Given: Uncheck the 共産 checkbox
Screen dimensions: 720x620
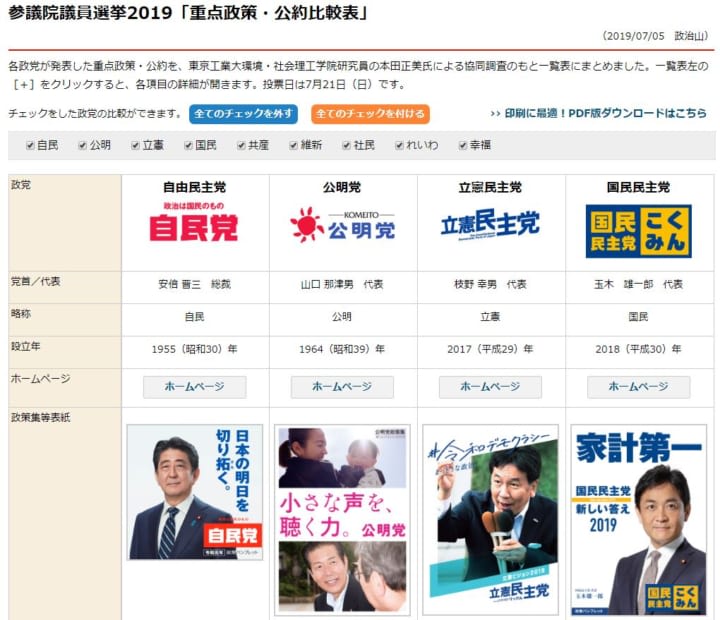Looking at the screenshot, I should pyautogui.click(x=241, y=146).
